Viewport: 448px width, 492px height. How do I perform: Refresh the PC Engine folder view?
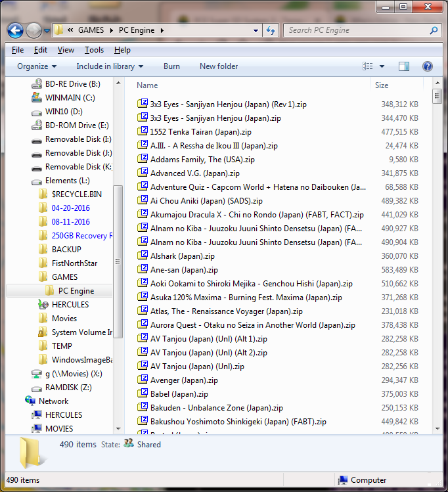point(271,30)
